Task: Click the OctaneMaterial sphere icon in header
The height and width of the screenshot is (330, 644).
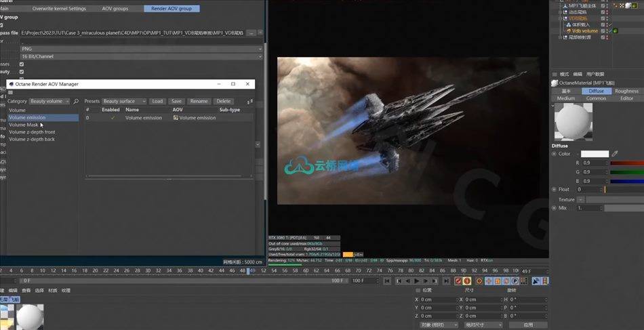Action: pos(555,83)
